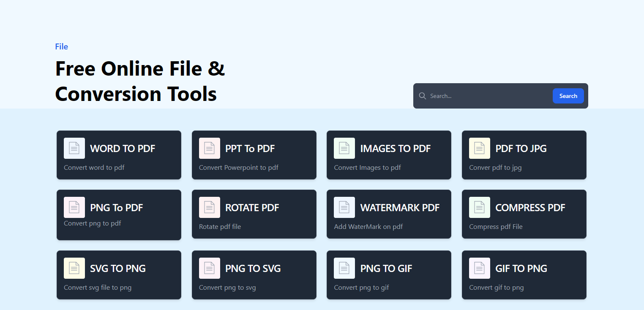Click the PPT To PDF document icon
The height and width of the screenshot is (310, 644).
[x=210, y=148]
